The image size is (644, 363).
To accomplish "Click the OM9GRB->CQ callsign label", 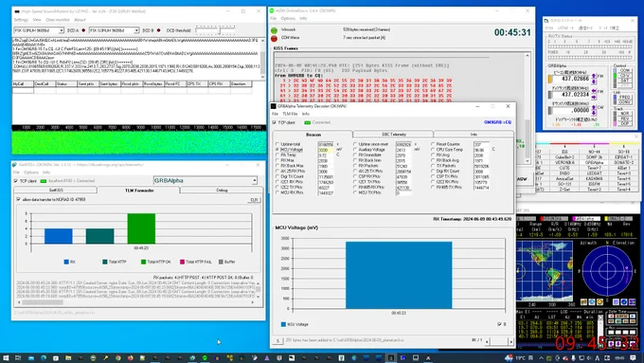I will [497, 122].
